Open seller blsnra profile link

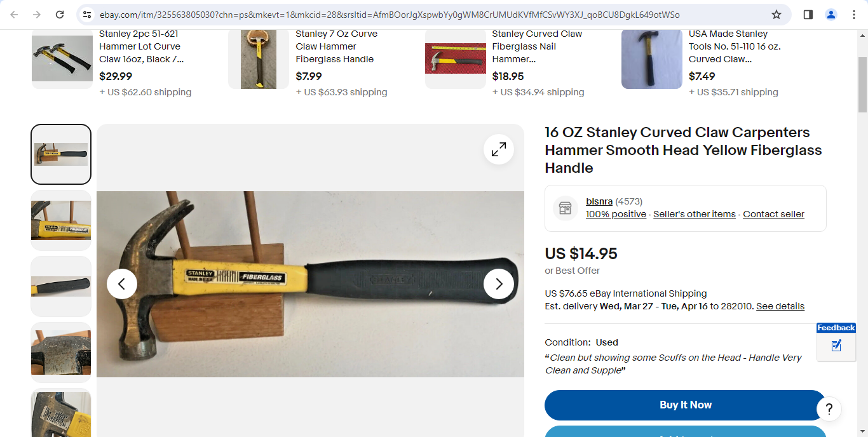pos(599,201)
